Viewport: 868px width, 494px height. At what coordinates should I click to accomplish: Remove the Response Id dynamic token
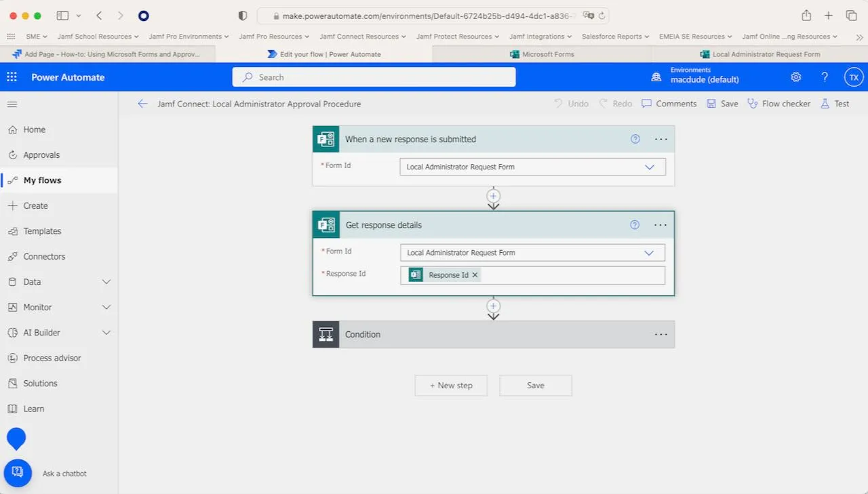pyautogui.click(x=475, y=275)
